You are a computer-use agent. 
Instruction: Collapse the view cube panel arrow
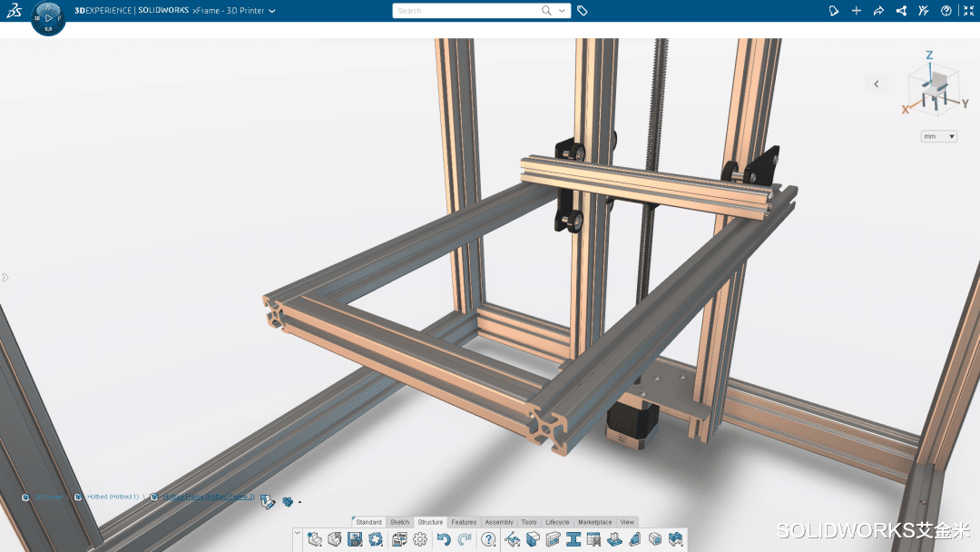876,83
